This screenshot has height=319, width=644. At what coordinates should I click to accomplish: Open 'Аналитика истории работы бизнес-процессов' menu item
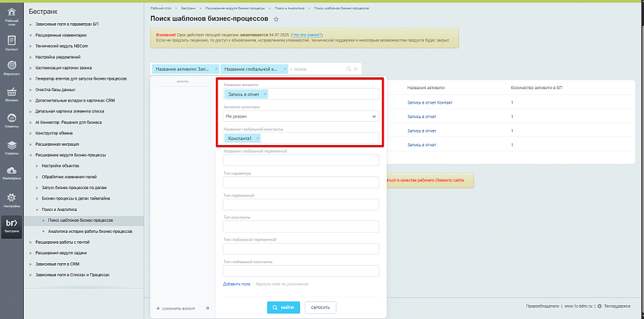pos(90,231)
